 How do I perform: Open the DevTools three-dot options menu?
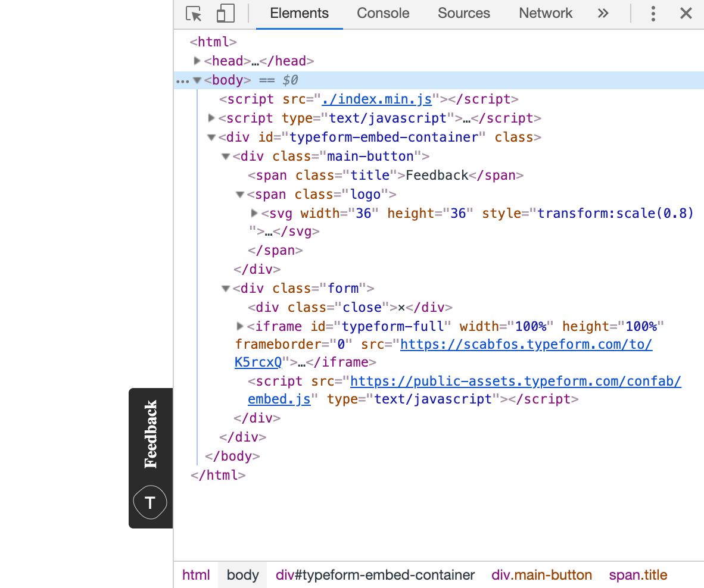click(653, 14)
